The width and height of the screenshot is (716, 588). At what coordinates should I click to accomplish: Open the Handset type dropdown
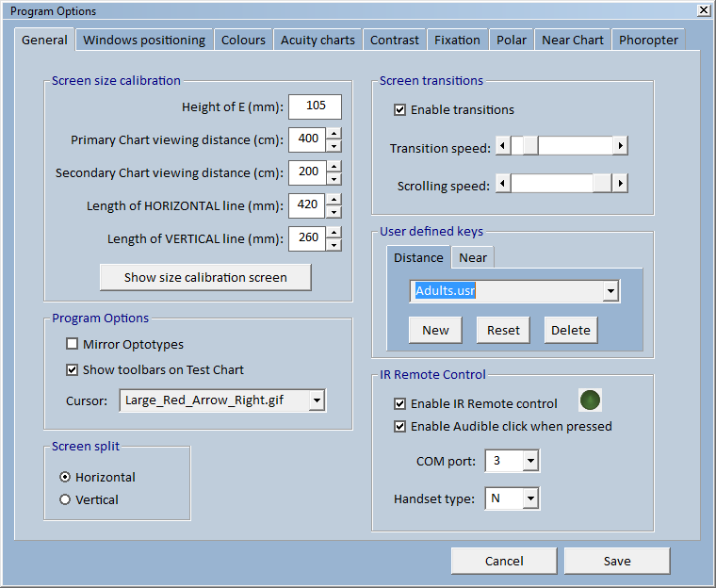pyautogui.click(x=530, y=498)
